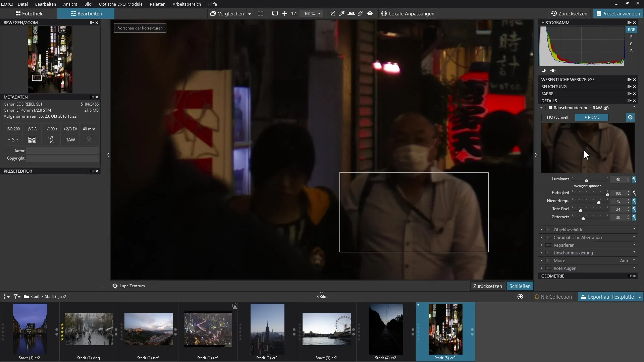644x362 pixels.
Task: Click Farbigkeit magic wand auto icon
Action: click(634, 193)
